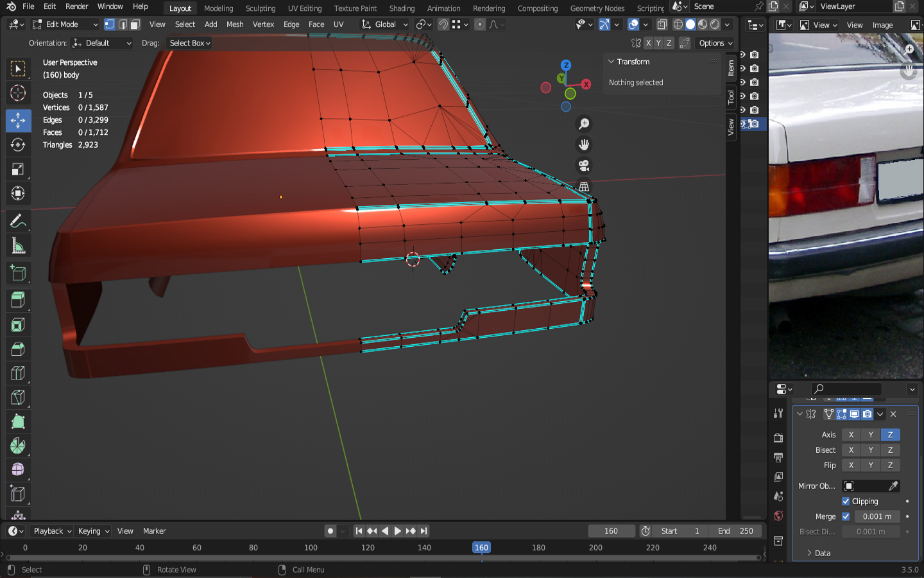
Task: Enable mirror Axis X toggle
Action: click(x=851, y=435)
